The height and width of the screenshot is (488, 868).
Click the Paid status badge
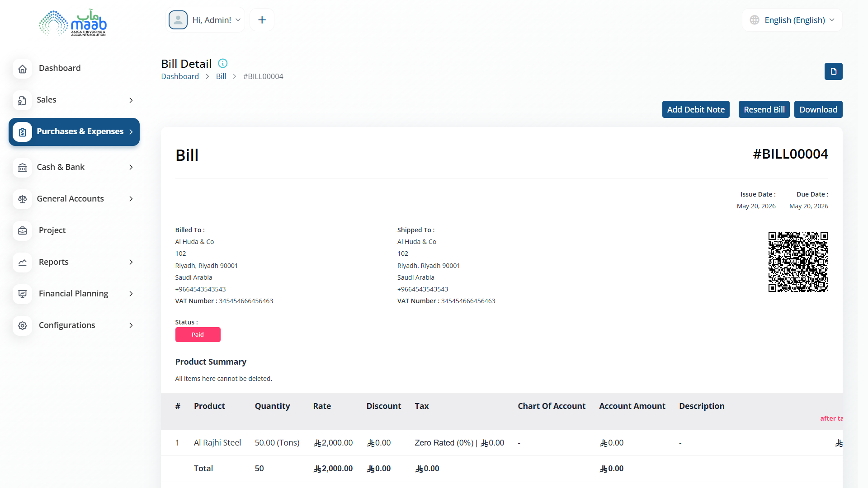tap(198, 334)
